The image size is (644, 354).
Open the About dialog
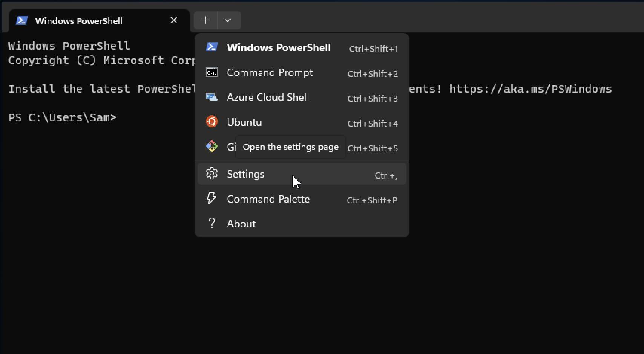click(x=241, y=223)
